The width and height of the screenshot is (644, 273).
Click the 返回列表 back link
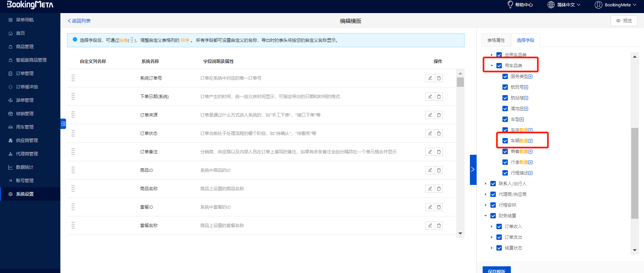[x=79, y=21]
